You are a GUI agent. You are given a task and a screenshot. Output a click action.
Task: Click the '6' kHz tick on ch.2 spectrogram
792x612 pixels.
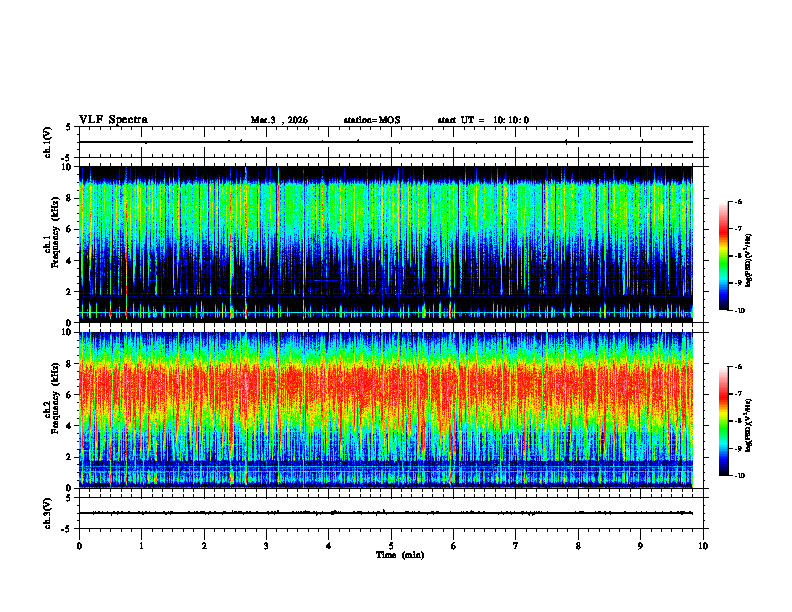[70, 395]
